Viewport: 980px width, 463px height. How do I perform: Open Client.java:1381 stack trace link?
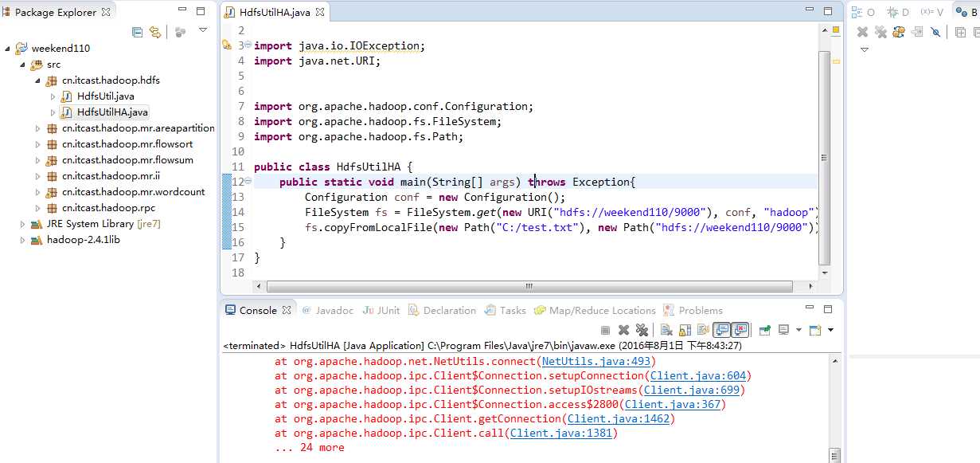pyautogui.click(x=560, y=434)
